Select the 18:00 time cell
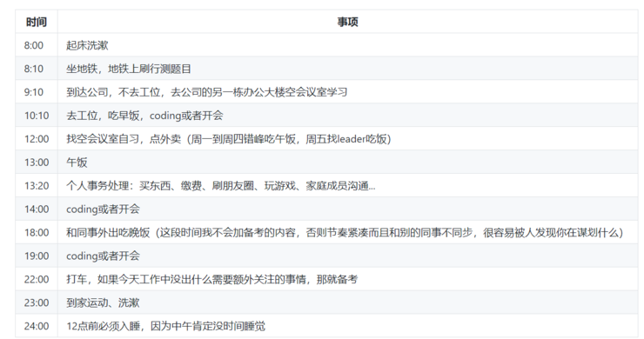 tap(37, 232)
